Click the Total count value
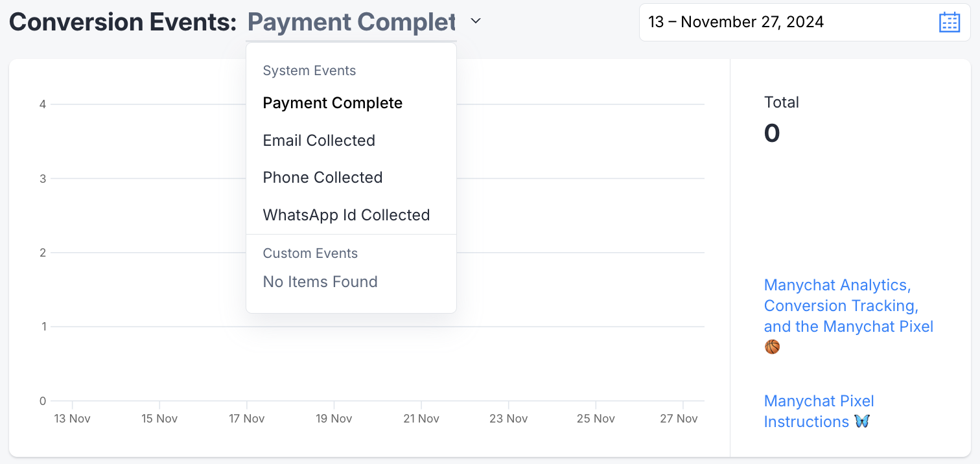The height and width of the screenshot is (464, 980). tap(772, 133)
